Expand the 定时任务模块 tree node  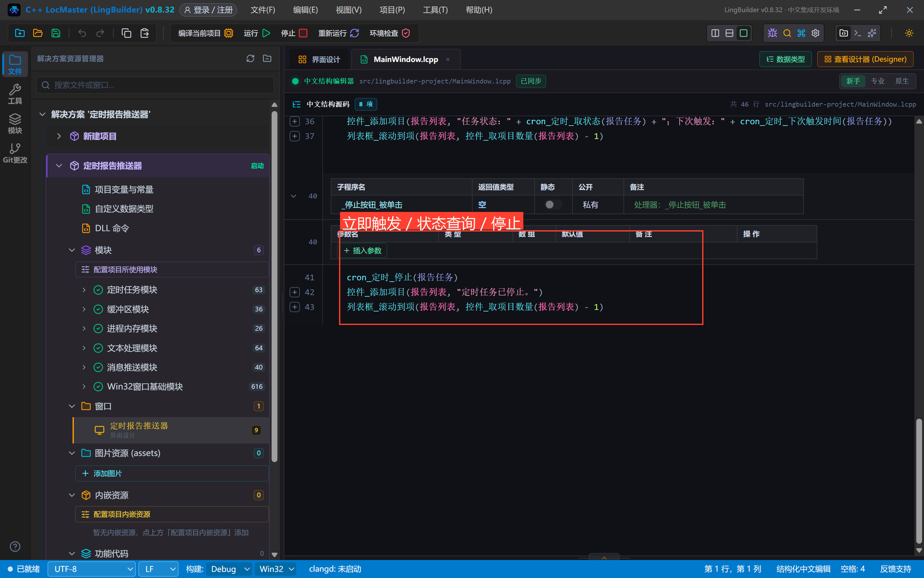tap(84, 290)
